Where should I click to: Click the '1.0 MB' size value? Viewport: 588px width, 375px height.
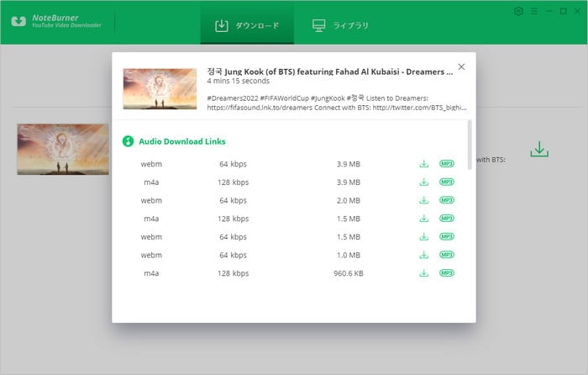349,256
